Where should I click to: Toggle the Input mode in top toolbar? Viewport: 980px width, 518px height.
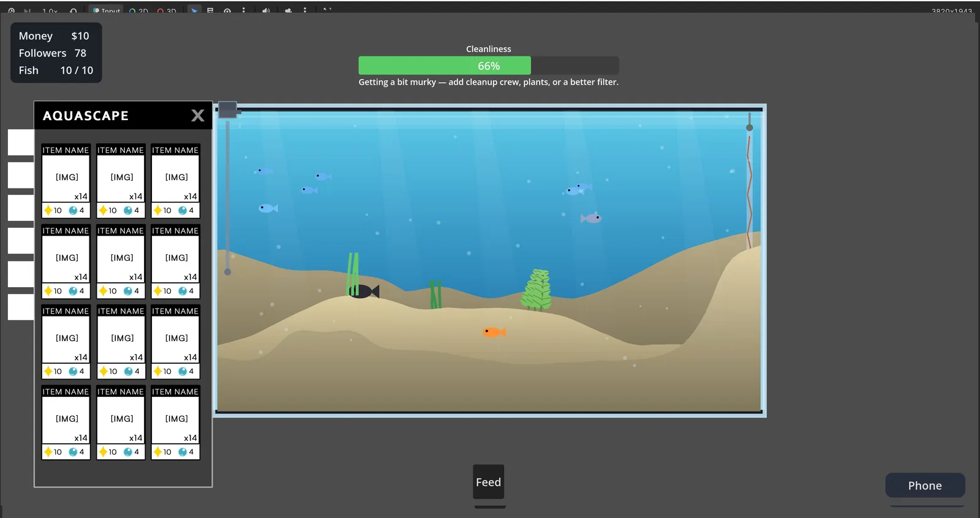(107, 10)
